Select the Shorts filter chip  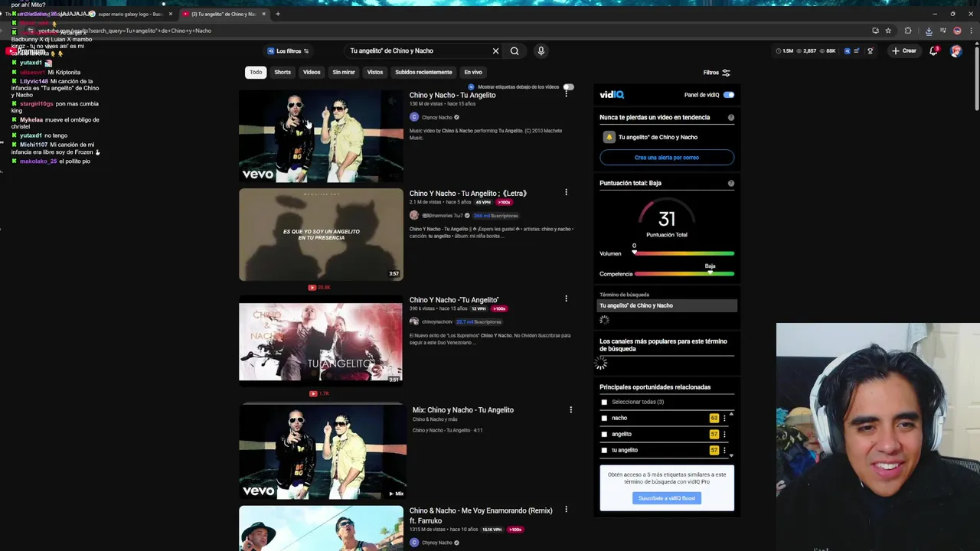tap(283, 72)
